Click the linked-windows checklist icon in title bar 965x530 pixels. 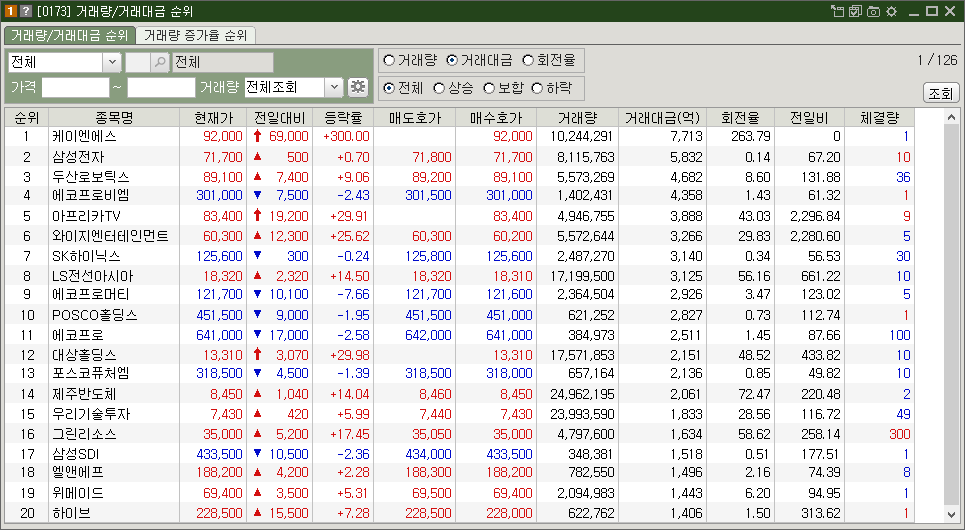(855, 11)
